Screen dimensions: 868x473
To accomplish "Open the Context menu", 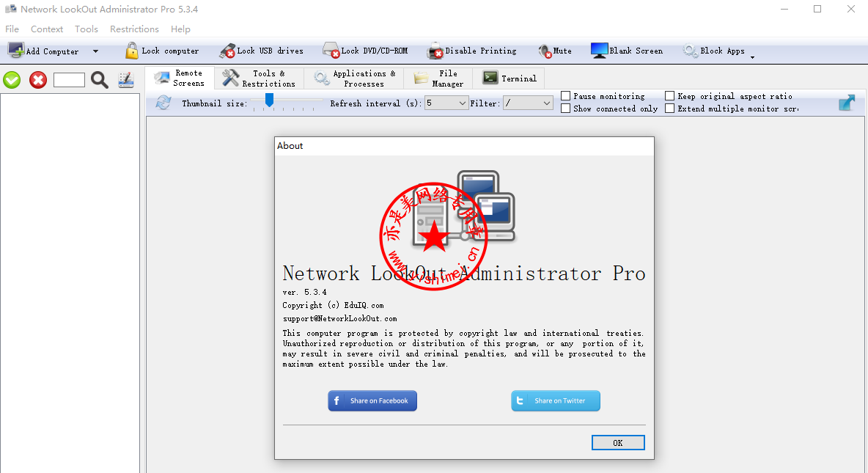I will 47,29.
